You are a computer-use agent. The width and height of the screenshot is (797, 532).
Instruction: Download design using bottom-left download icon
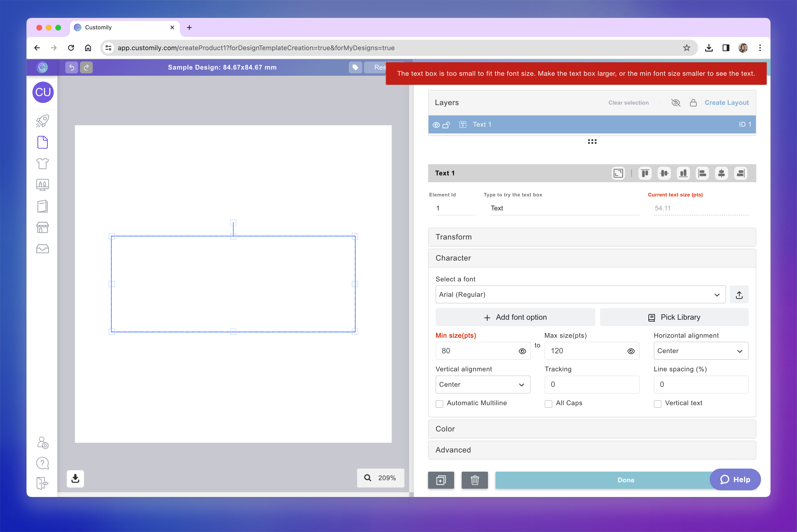tap(75, 478)
